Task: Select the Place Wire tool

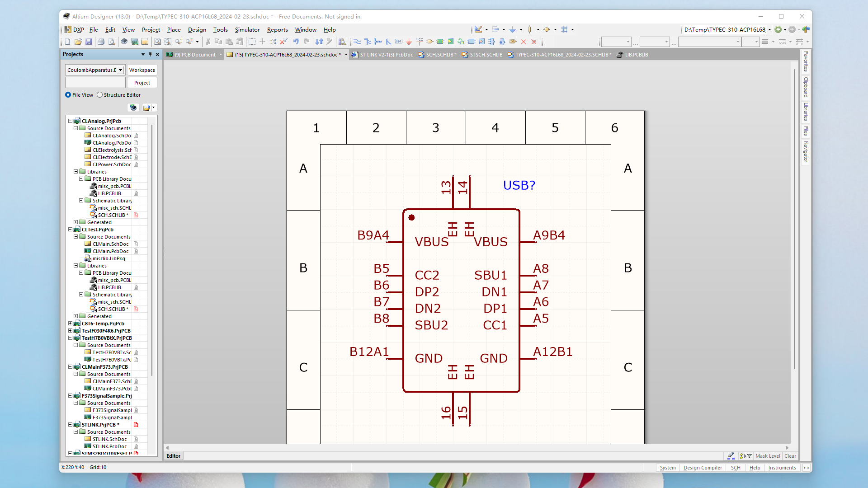Action: pyautogui.click(x=357, y=42)
